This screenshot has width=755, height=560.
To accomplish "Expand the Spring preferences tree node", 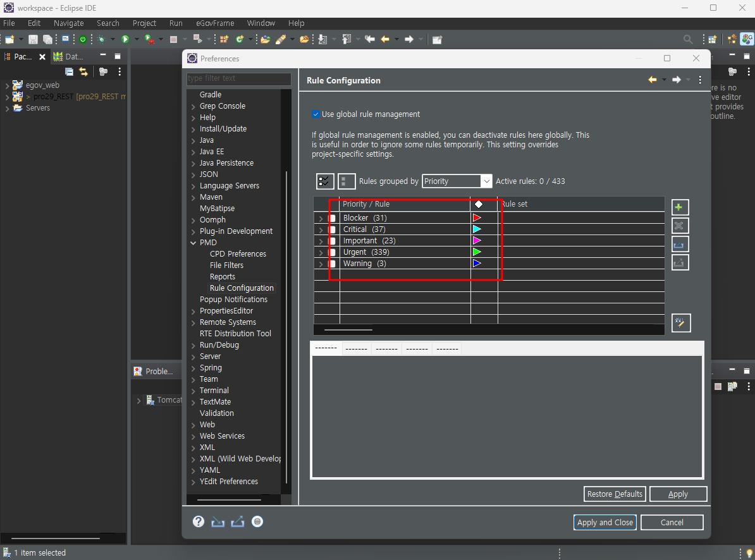I will pos(193,368).
